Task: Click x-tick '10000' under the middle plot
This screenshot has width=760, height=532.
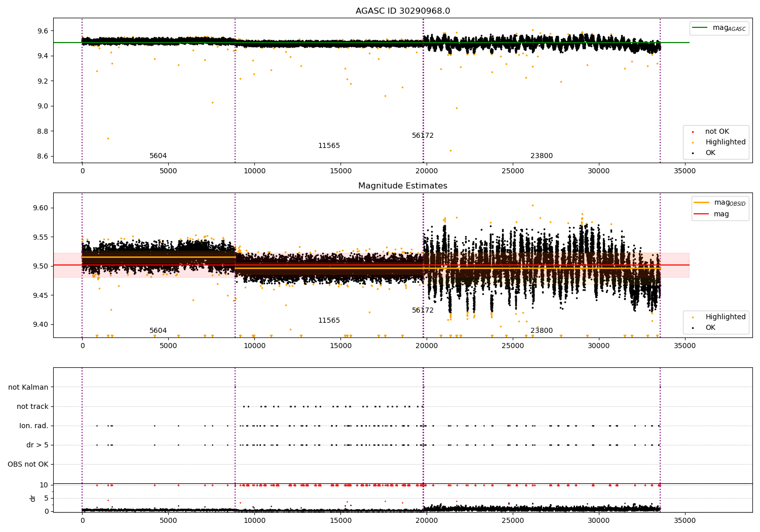Action: pos(254,346)
